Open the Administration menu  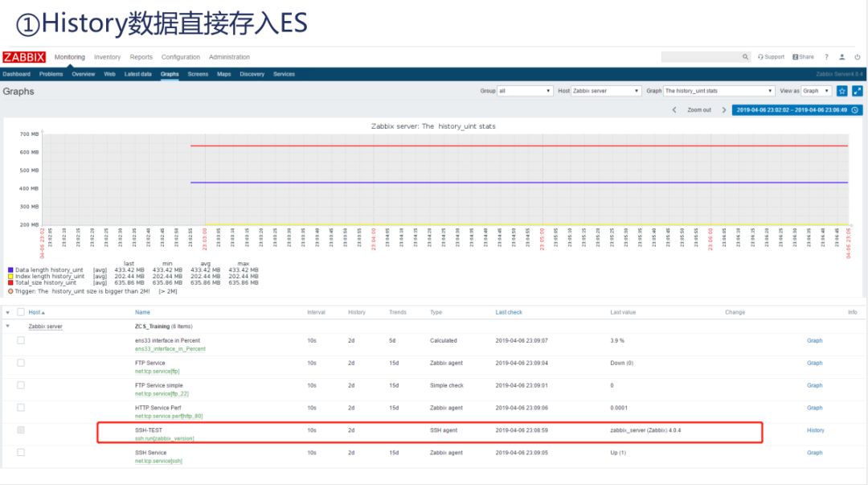coord(229,57)
